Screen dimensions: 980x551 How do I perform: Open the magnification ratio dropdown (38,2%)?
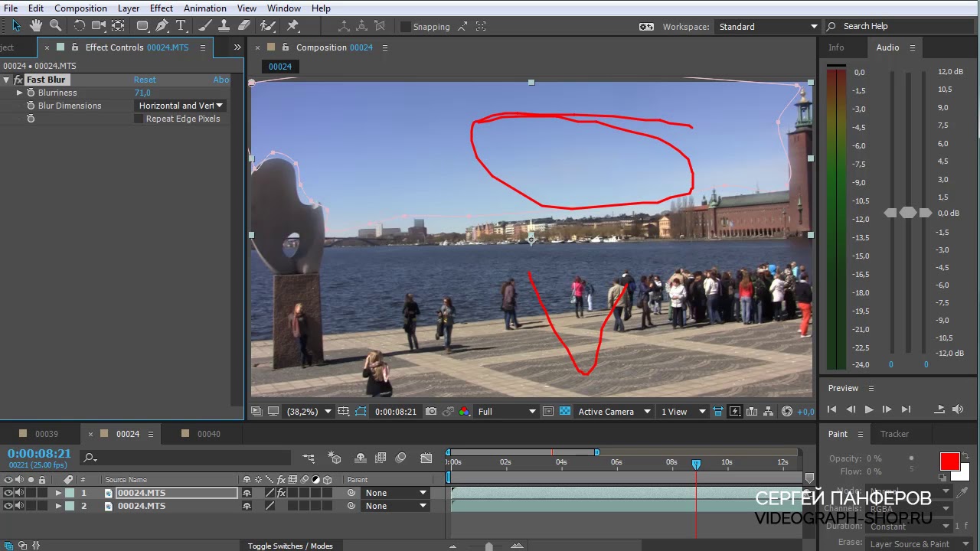click(x=309, y=412)
